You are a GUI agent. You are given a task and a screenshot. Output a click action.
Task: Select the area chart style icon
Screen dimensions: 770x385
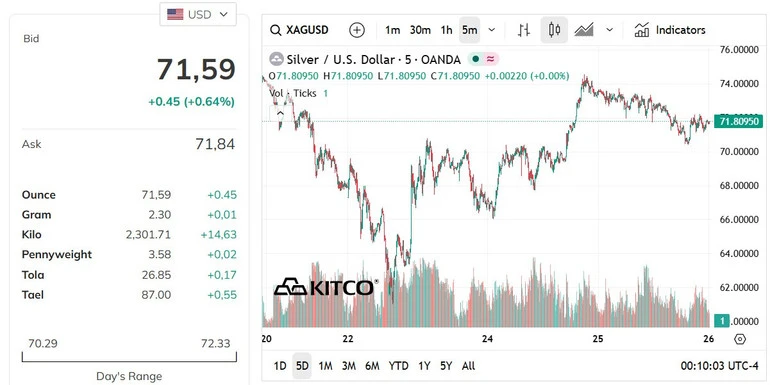point(584,30)
